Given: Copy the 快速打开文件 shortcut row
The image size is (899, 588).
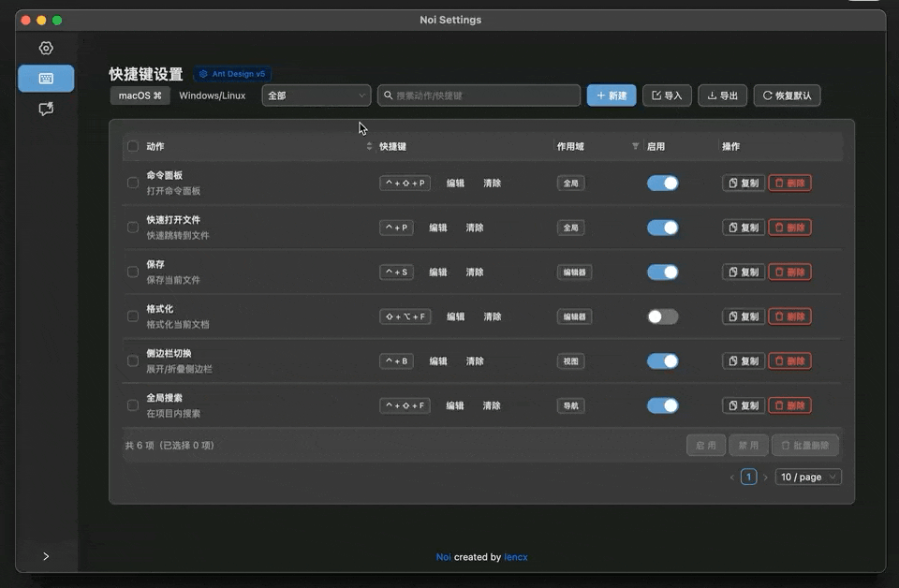Looking at the screenshot, I should coord(743,228).
